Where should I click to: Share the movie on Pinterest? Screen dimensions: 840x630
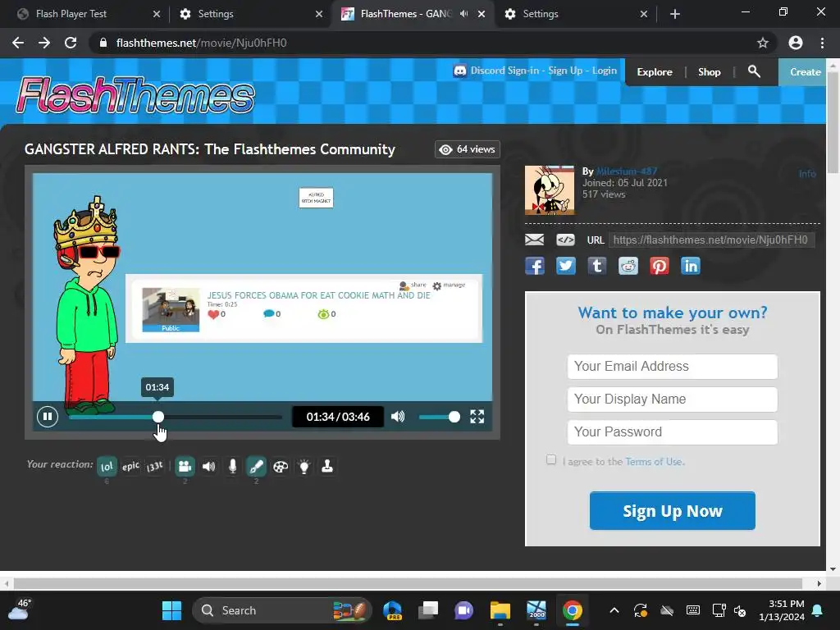(x=659, y=266)
